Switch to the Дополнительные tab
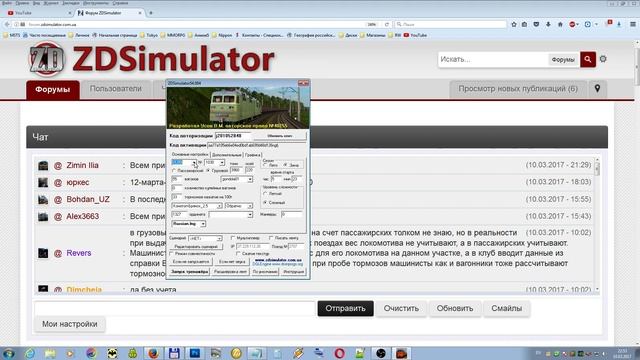Image resolution: width=640 pixels, height=360 pixels. pos(227,155)
